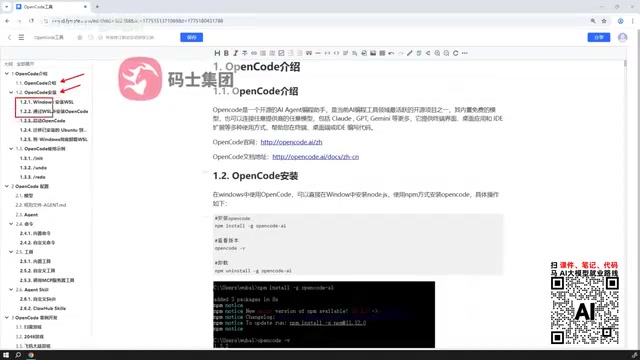This screenshot has width=640, height=360.
Task: Jump to outline item 1.3.2 /undo
Action: click(x=33, y=168)
